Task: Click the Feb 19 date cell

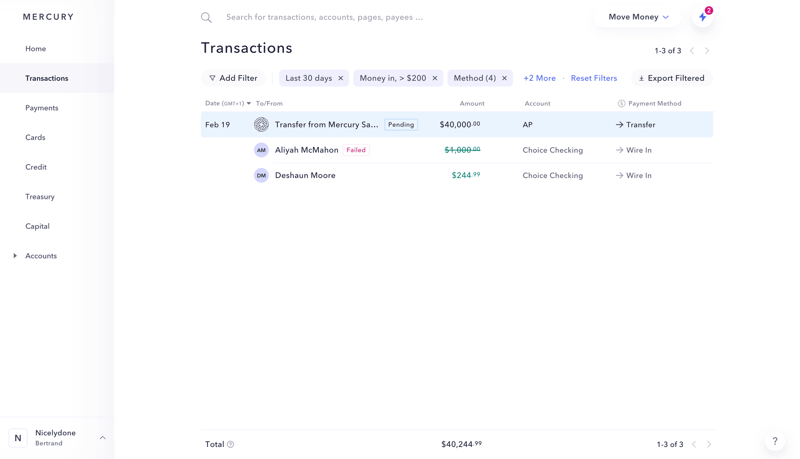Action: coord(217,124)
